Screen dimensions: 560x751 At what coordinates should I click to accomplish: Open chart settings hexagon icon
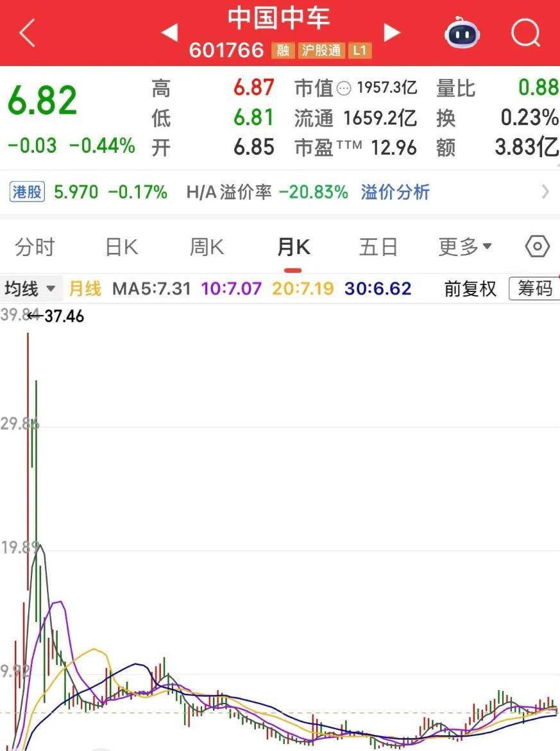pyautogui.click(x=537, y=246)
